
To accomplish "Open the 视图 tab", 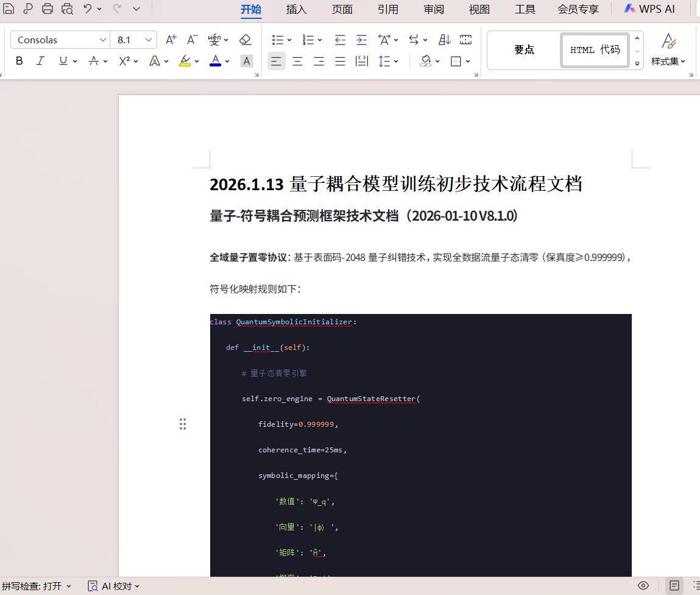I will click(479, 9).
